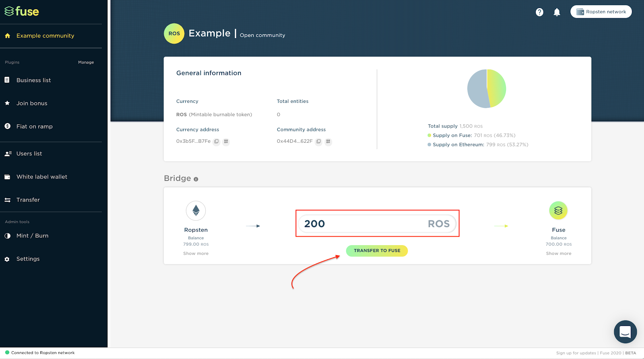
Task: Show QR code for the community address
Action: [x=328, y=142]
